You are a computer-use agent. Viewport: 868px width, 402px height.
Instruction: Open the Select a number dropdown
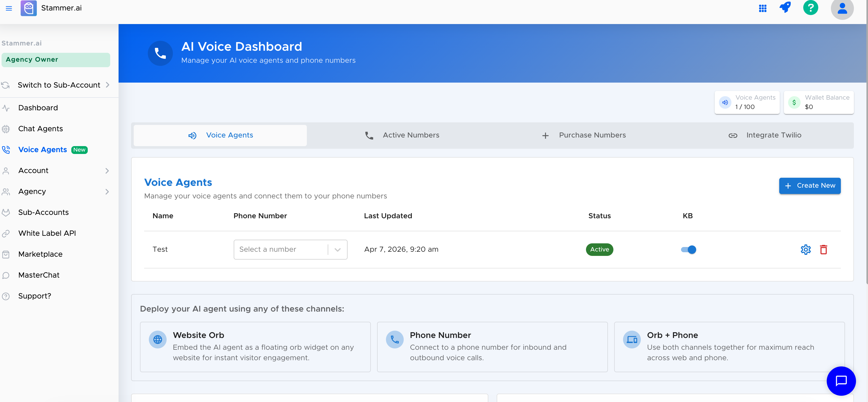(290, 250)
